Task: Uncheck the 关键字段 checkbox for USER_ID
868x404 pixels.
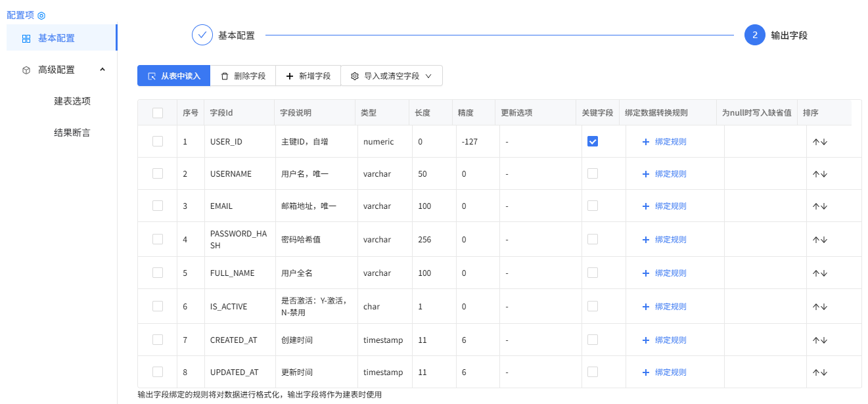Action: click(593, 141)
